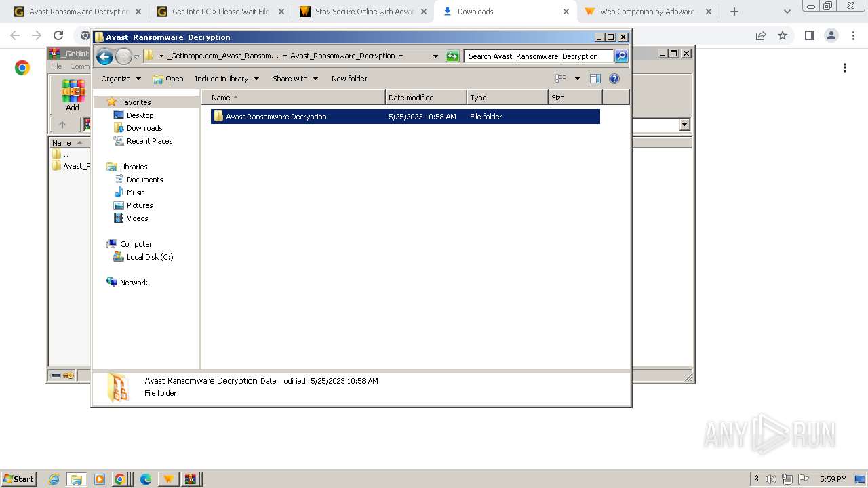Sort by the Name column header
The width and height of the screenshot is (868, 488).
coord(294,98)
